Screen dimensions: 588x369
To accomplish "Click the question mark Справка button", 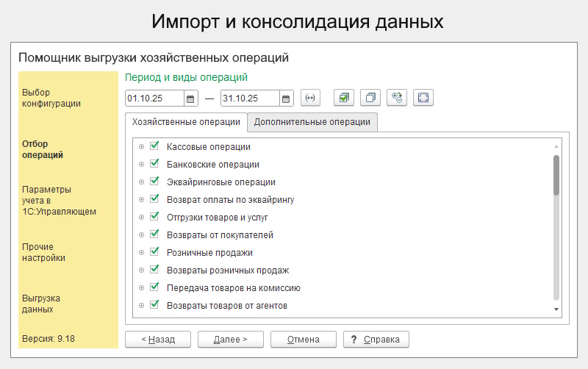I will click(x=376, y=339).
